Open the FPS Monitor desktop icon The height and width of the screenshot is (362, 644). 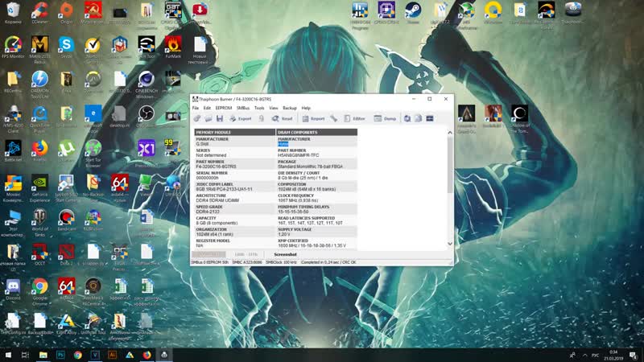tap(13, 47)
